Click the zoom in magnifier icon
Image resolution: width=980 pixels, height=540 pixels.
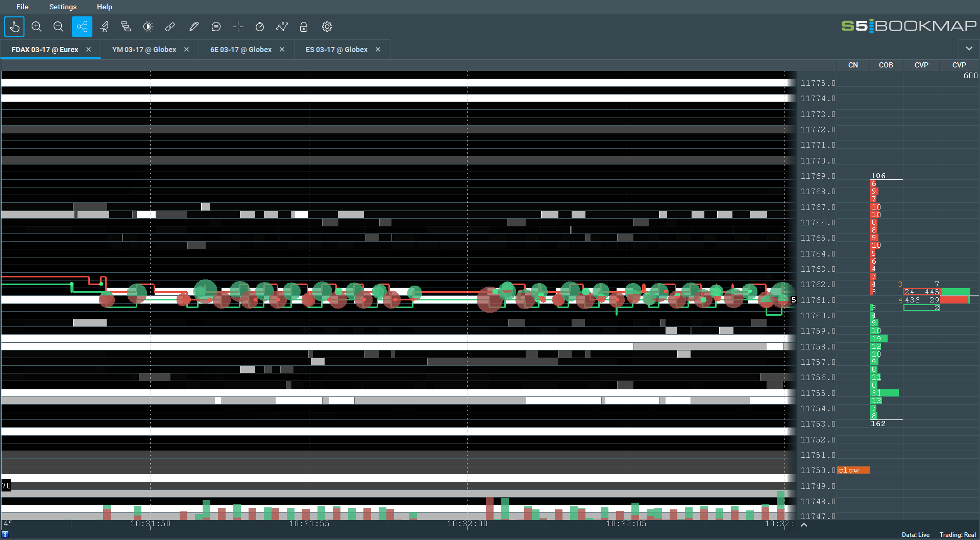36,27
